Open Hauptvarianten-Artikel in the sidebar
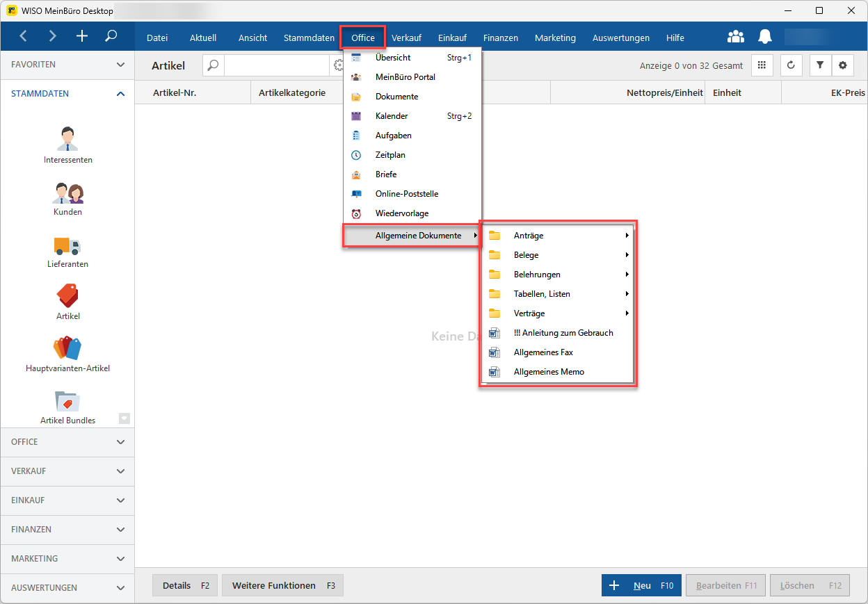 (x=67, y=354)
